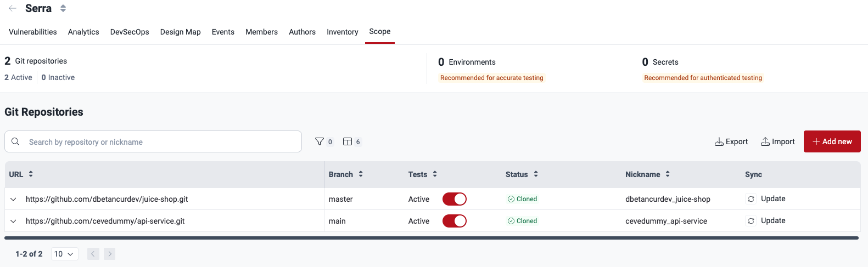Go to the DevSecOps tab

[x=130, y=32]
